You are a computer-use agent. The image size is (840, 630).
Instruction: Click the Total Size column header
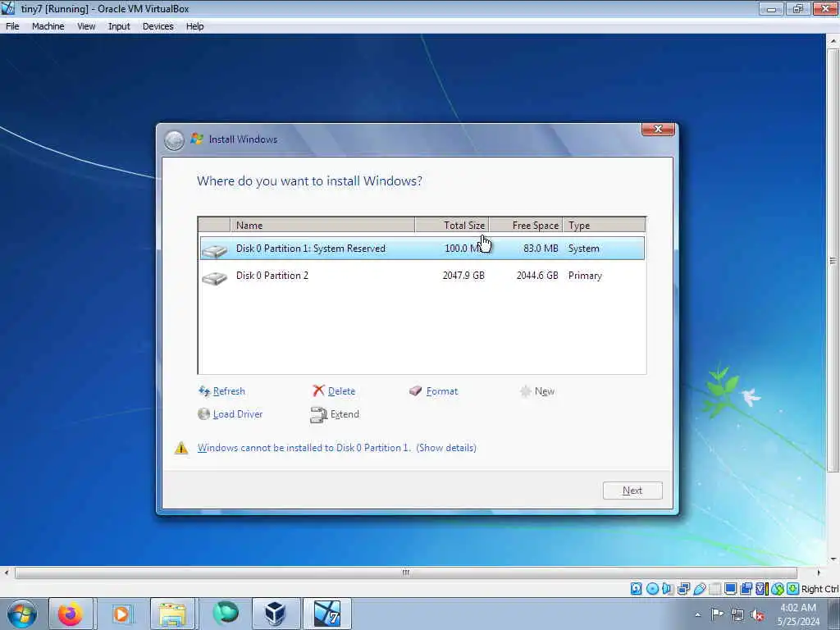coord(452,225)
